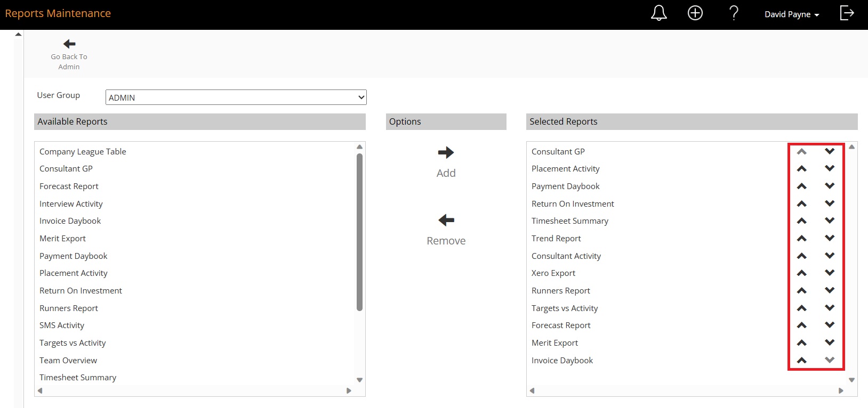This screenshot has height=408, width=868.
Task: Click Go Back To Admin text
Action: pyautogui.click(x=69, y=62)
